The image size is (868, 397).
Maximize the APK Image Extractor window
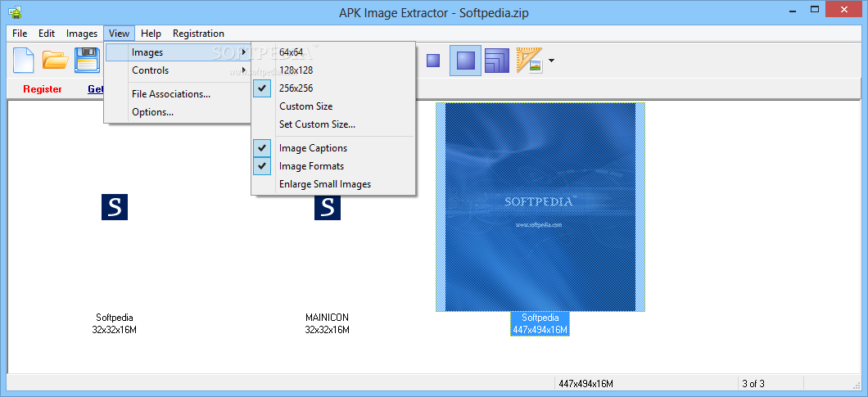coord(814,9)
